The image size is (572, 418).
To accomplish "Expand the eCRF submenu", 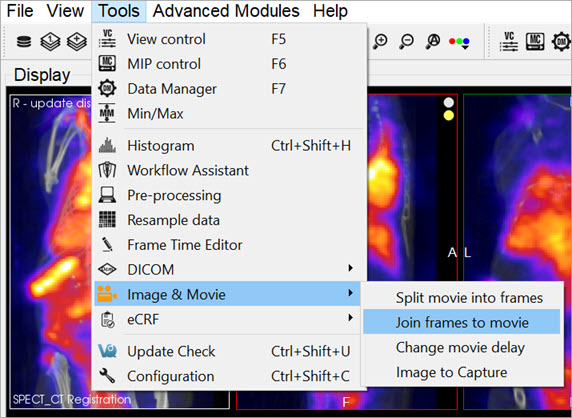I will [229, 319].
